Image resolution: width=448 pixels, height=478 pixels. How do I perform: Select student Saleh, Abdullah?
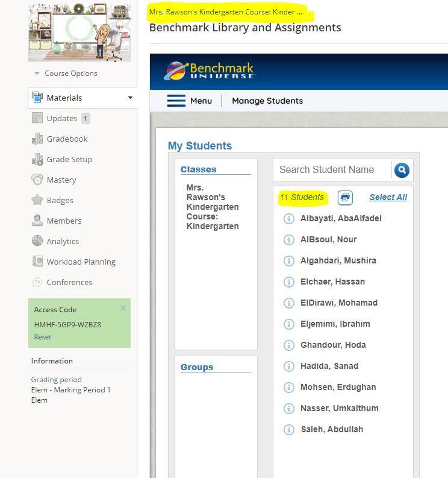pyautogui.click(x=332, y=430)
